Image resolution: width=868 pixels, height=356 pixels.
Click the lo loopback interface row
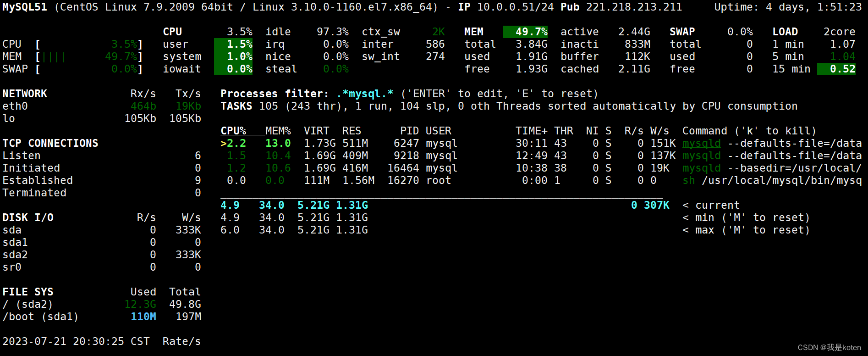pos(102,119)
